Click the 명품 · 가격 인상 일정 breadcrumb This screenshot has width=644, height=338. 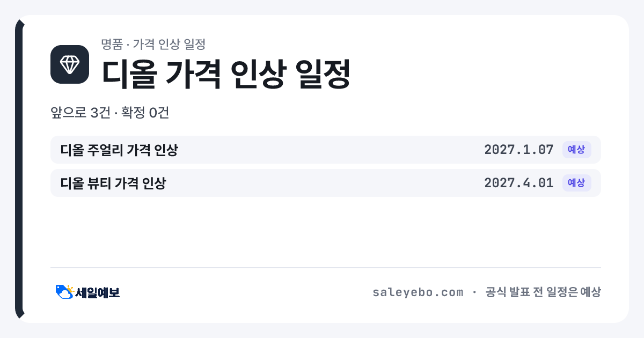tap(153, 44)
